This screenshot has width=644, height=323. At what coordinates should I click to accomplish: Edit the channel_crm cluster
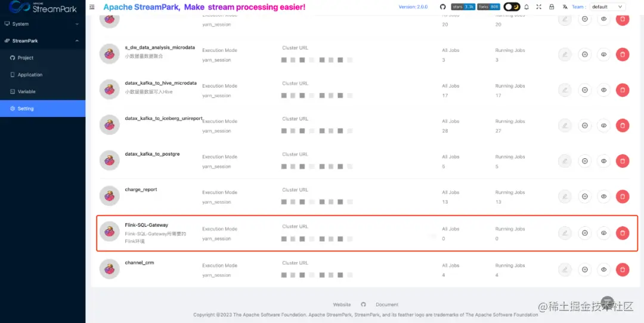[x=565, y=269]
